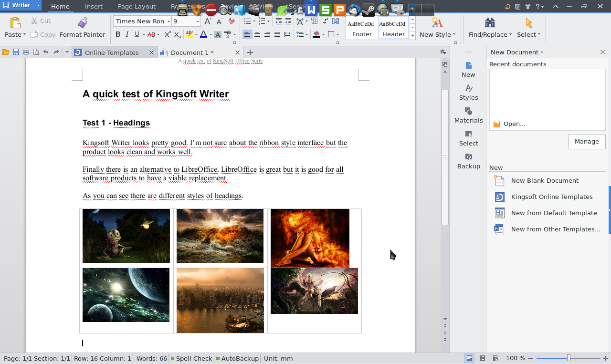The image size is (611, 364).
Task: Toggle Spell Check in the status bar
Action: [x=191, y=358]
